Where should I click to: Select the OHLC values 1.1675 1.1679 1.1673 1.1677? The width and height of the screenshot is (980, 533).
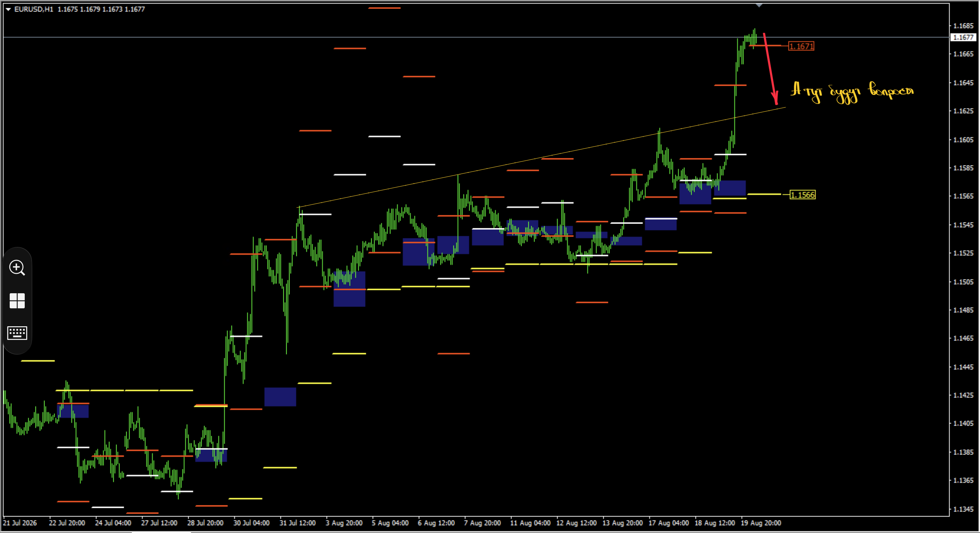pyautogui.click(x=101, y=9)
